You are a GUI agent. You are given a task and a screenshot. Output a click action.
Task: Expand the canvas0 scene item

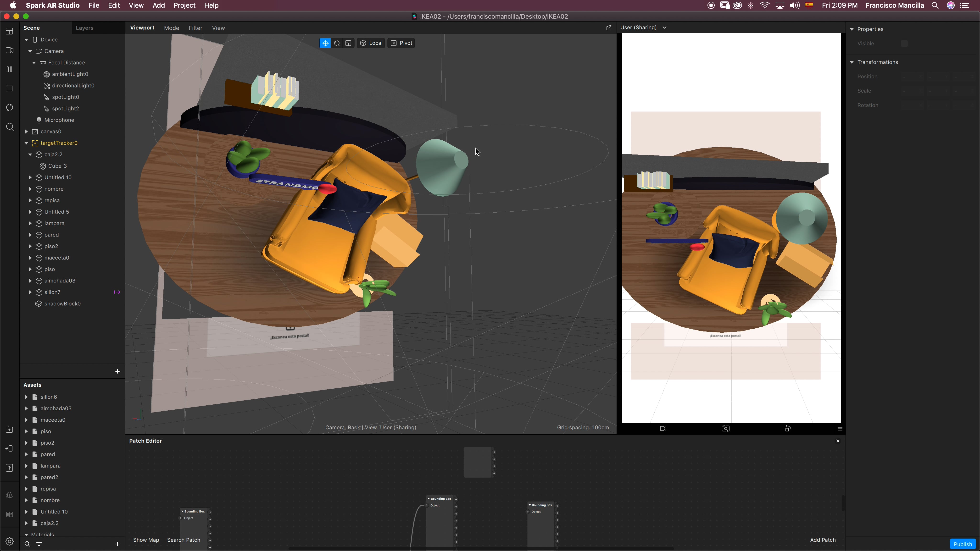click(26, 132)
